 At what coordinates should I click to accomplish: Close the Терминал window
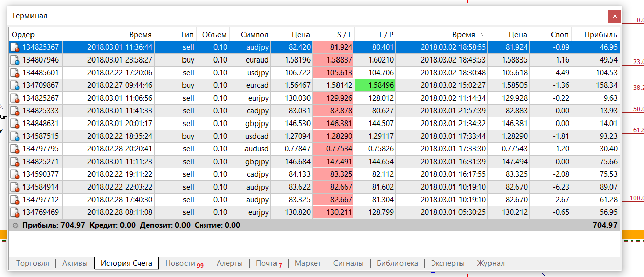tap(615, 16)
